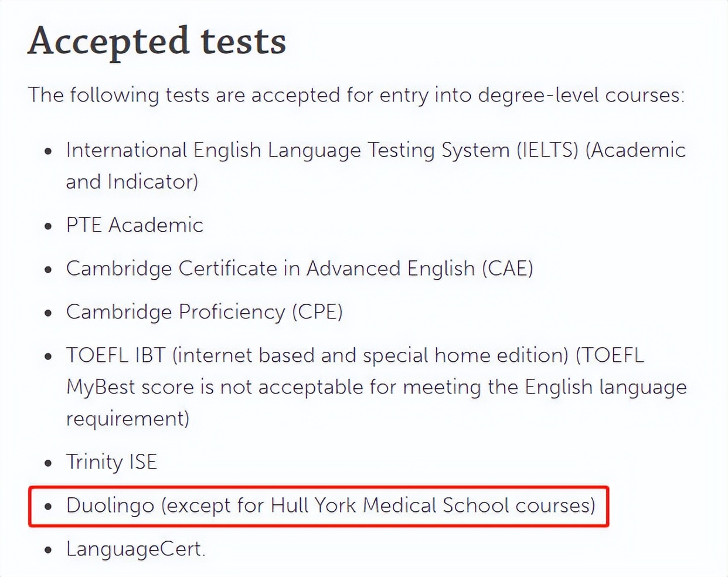Click the bullet next to Trinity ISE

[x=48, y=463]
